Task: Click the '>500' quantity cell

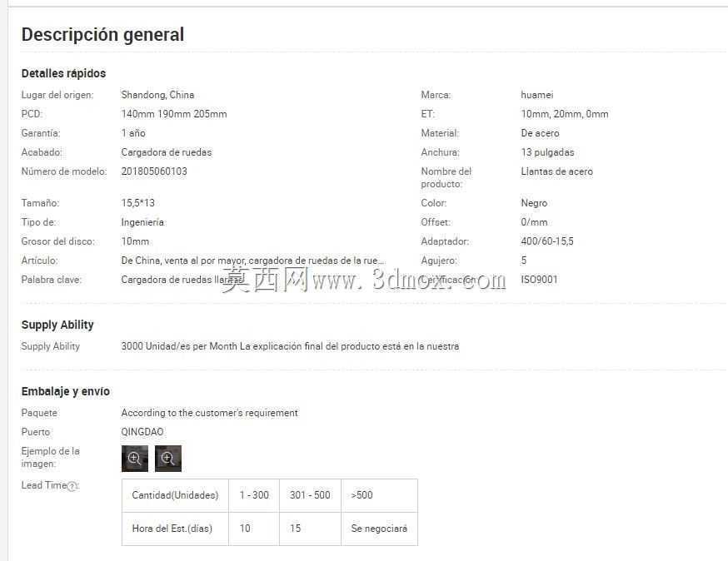Action: coord(379,495)
